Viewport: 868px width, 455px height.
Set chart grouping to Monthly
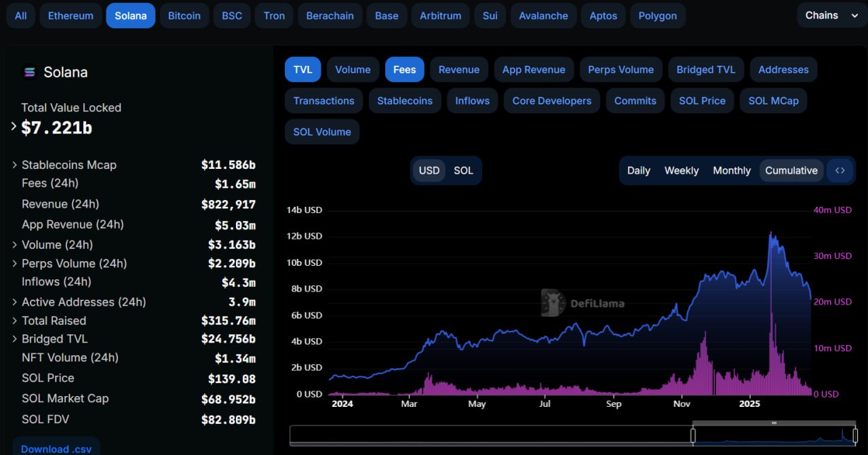(732, 171)
